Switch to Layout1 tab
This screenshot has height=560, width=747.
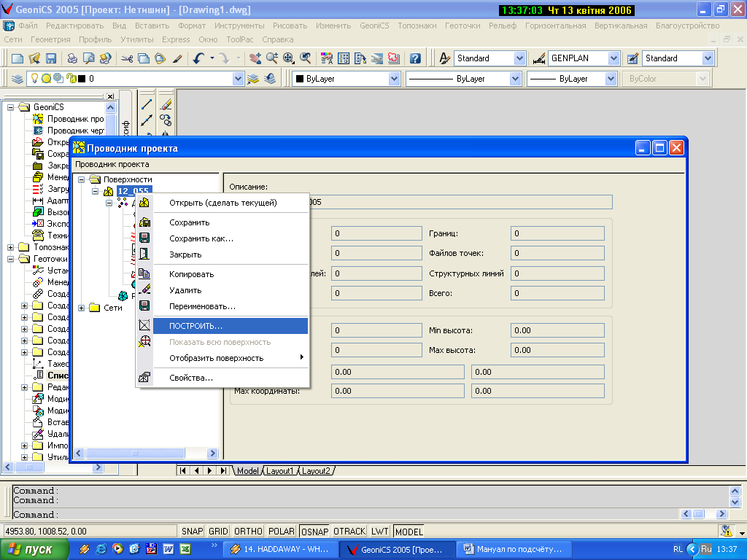pos(280,471)
